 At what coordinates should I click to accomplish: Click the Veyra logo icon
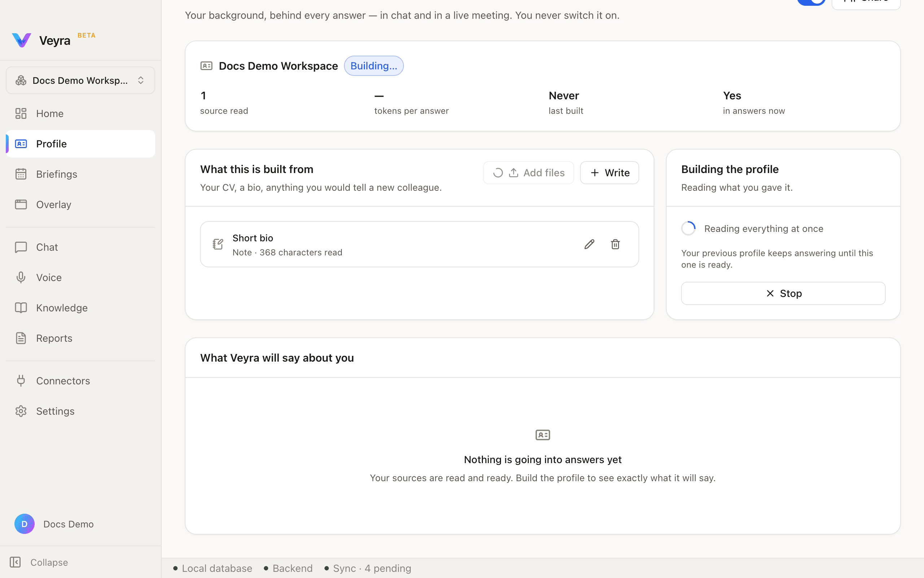[21, 40]
